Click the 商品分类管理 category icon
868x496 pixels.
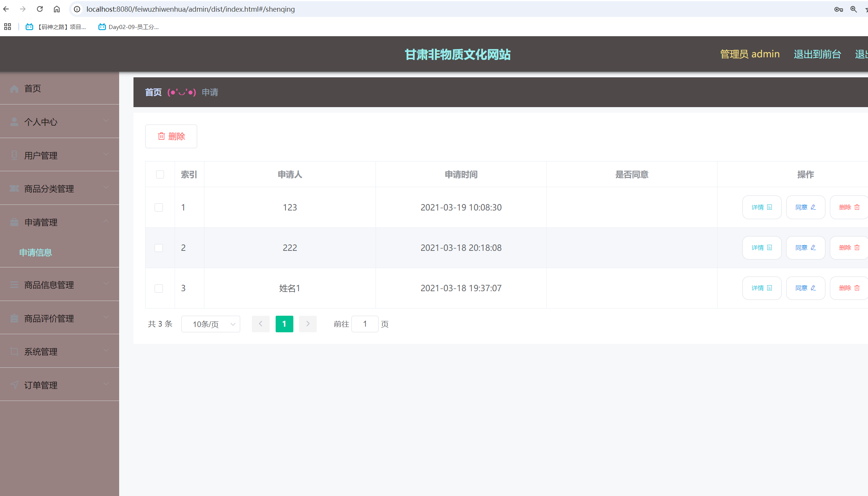(14, 189)
